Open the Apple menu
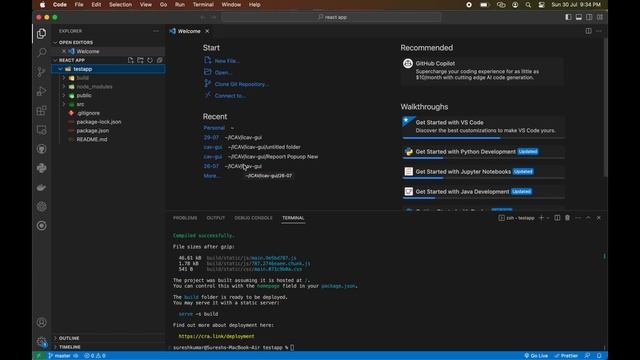Viewport: 640px width, 360px height. (42, 4)
